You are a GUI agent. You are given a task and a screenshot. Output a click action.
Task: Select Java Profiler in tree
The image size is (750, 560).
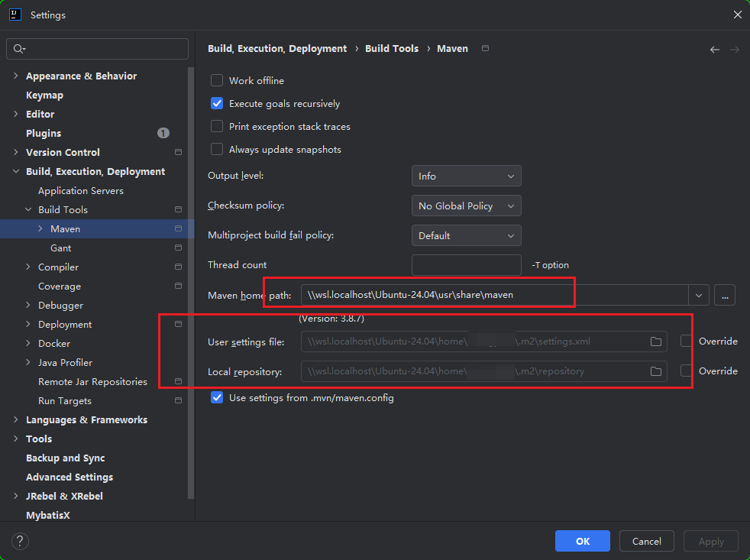point(65,362)
